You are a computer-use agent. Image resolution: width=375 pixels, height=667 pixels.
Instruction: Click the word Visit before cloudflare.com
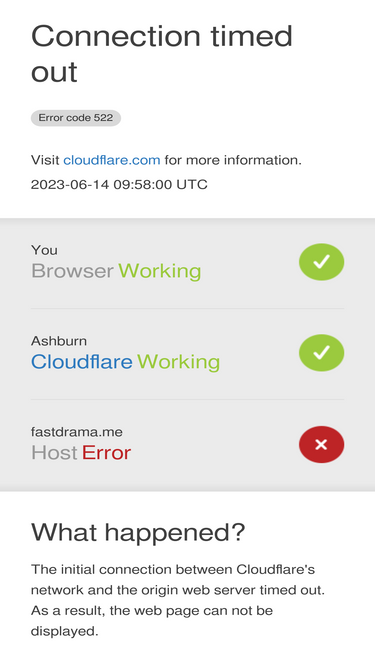click(x=45, y=160)
